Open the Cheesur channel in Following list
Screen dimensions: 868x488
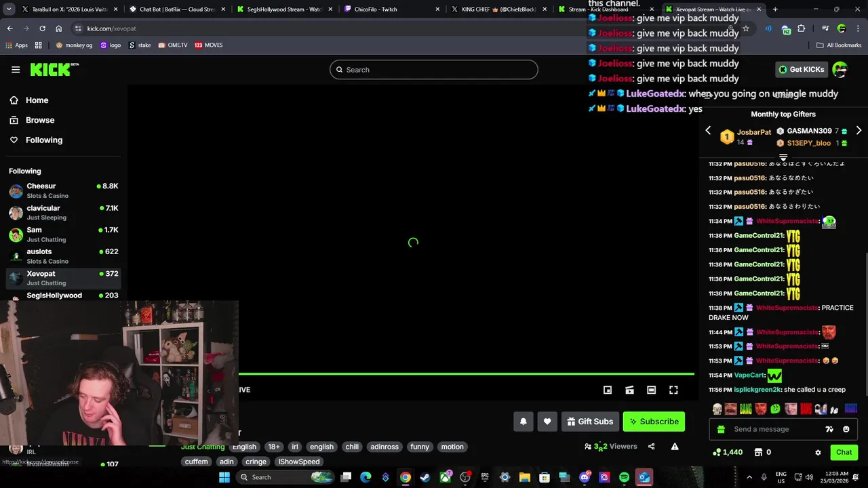[x=64, y=190]
